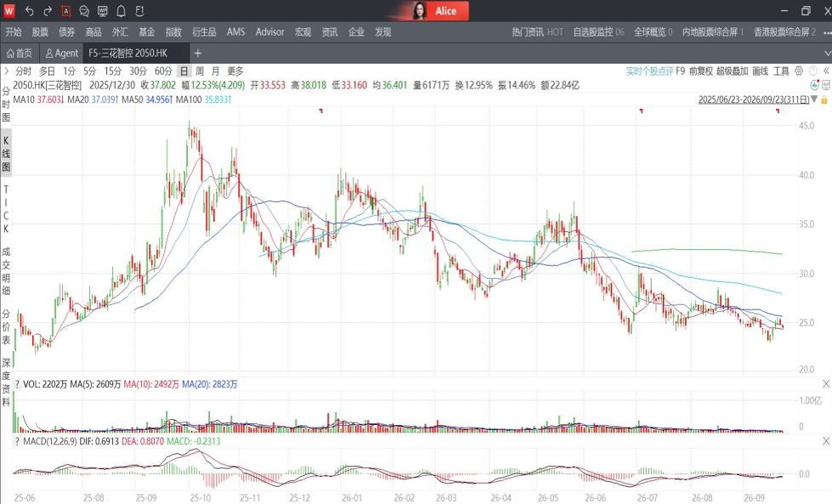Open the chat bubbles icon

(84, 10)
